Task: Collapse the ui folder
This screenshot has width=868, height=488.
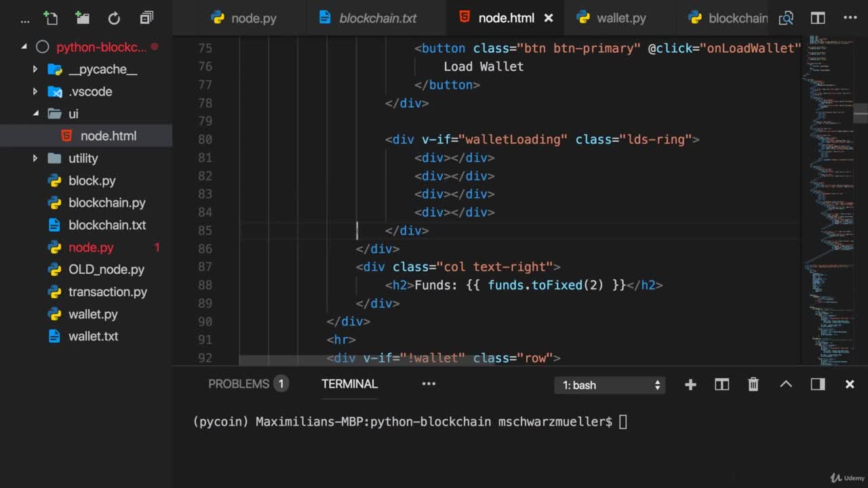Action: (x=35, y=114)
